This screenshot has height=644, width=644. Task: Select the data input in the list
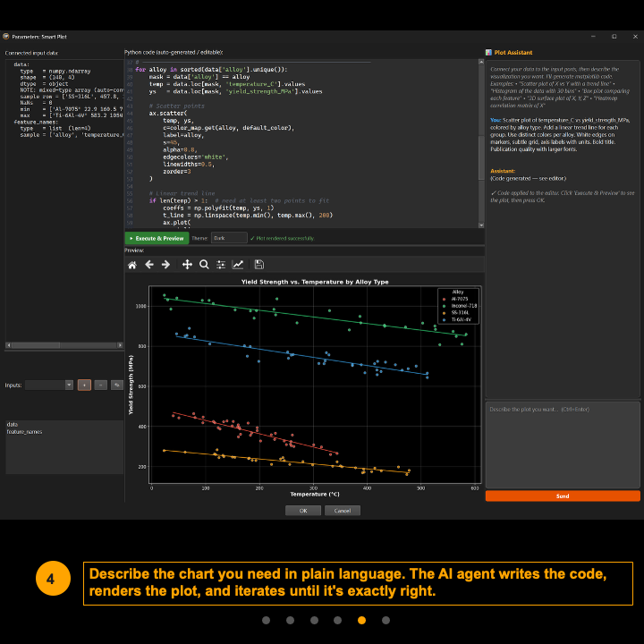pos(13,425)
